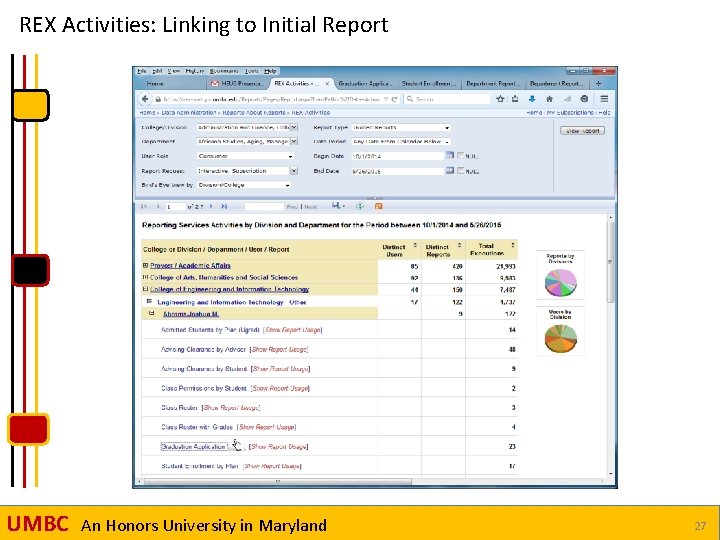Open the Edit menu
Viewport: 720px width, 540px height.
click(x=157, y=71)
